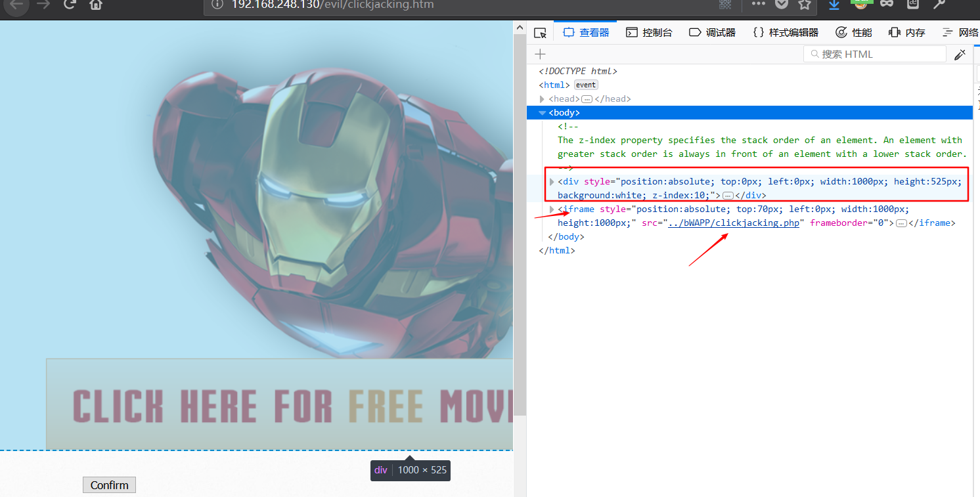The image size is (980, 497).
Task: Click the CLICK HERE FOR FREE MOVIES banner
Action: coord(279,404)
